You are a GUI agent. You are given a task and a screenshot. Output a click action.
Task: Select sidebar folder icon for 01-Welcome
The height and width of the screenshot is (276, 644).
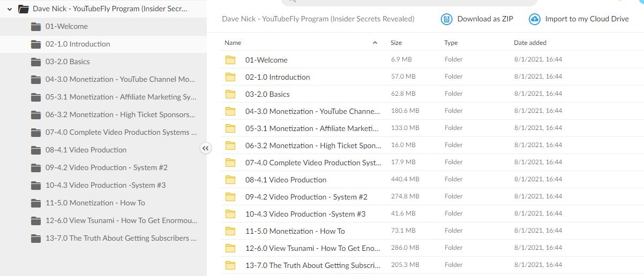pos(36,26)
